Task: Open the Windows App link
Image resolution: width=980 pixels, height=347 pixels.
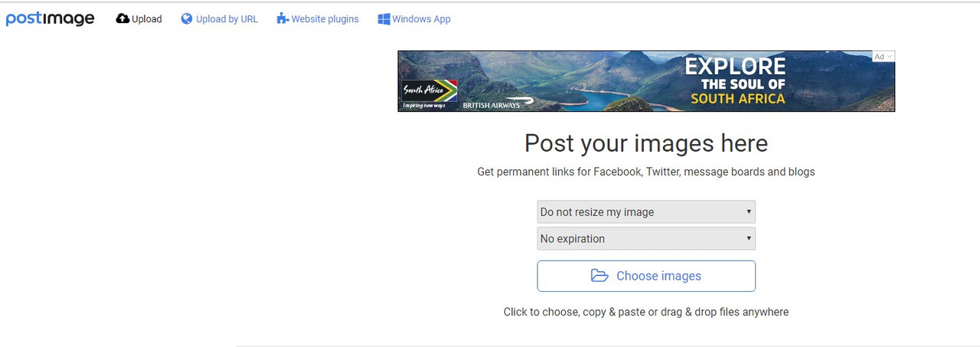Action: 414,19
